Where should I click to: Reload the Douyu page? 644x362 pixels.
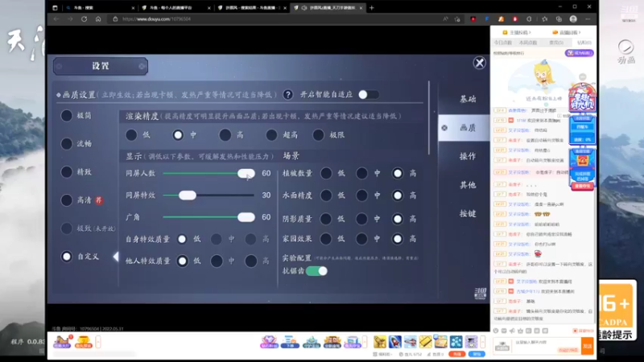click(x=85, y=19)
